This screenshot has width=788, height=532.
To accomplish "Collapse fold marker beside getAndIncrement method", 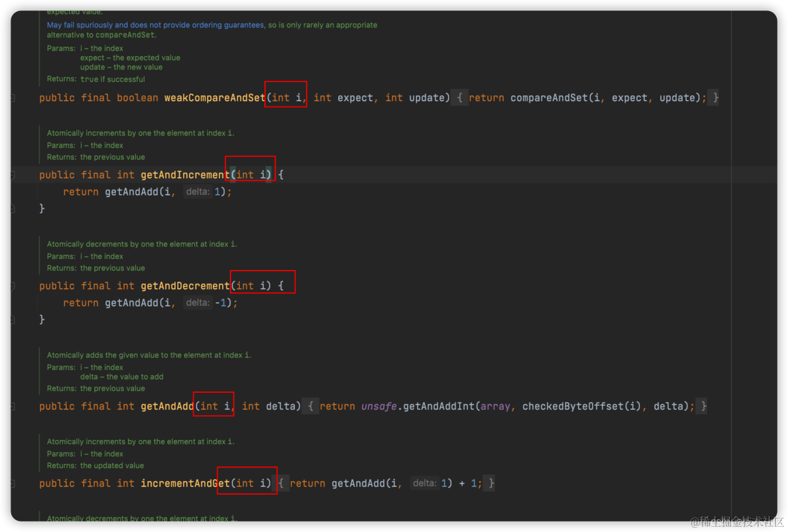I will [x=12, y=175].
